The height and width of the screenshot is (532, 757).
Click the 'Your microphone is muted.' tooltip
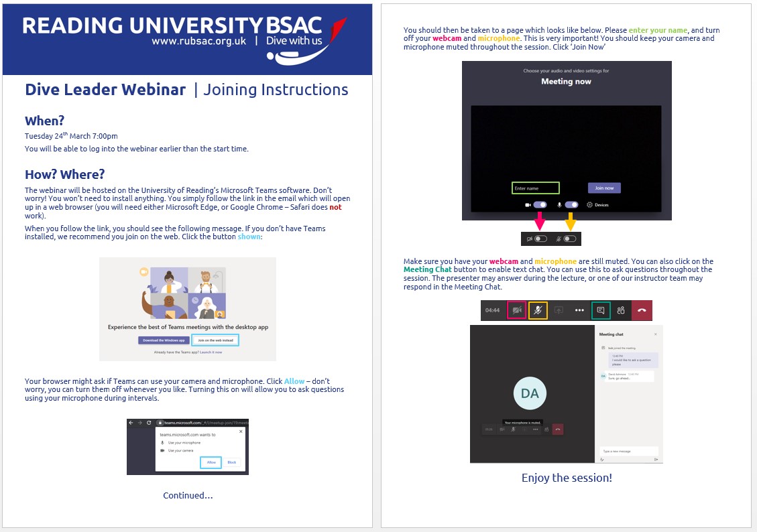pos(523,423)
